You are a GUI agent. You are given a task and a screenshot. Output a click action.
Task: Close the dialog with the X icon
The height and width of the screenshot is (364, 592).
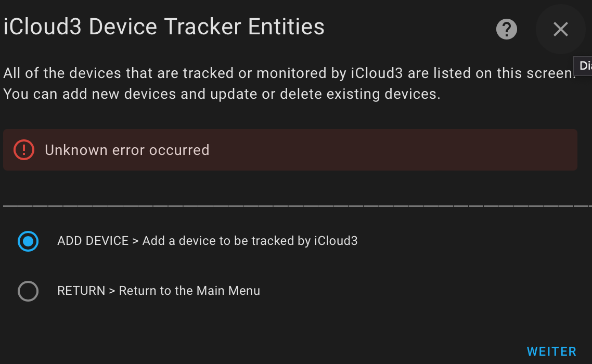[560, 29]
